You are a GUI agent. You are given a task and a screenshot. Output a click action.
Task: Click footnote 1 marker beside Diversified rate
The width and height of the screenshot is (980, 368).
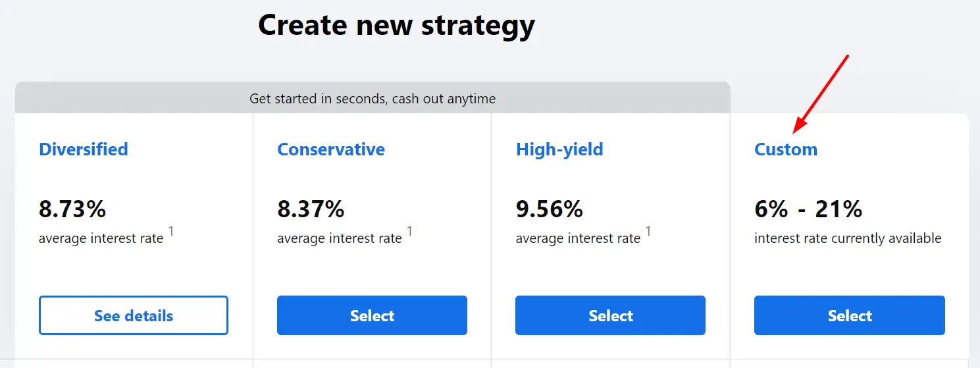171,230
